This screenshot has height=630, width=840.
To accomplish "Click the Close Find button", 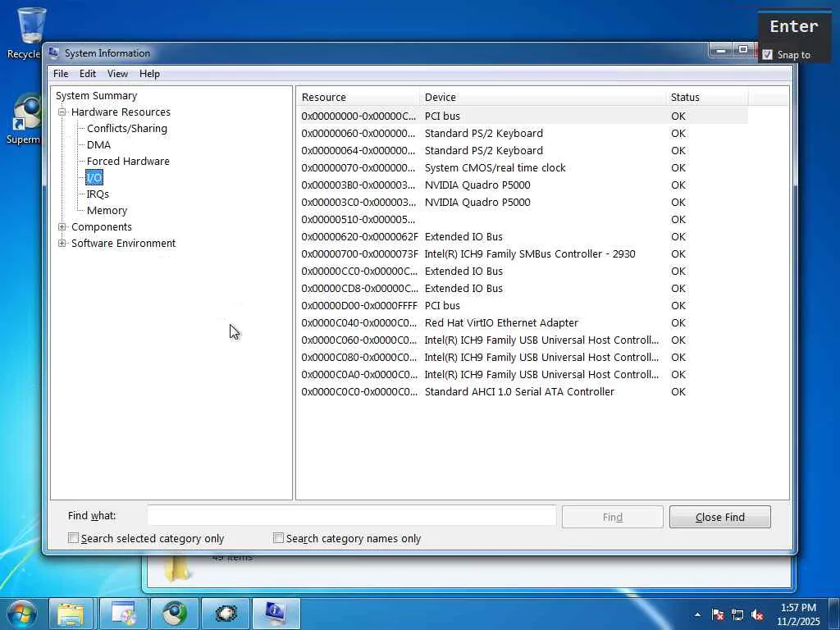I will pos(719,517).
